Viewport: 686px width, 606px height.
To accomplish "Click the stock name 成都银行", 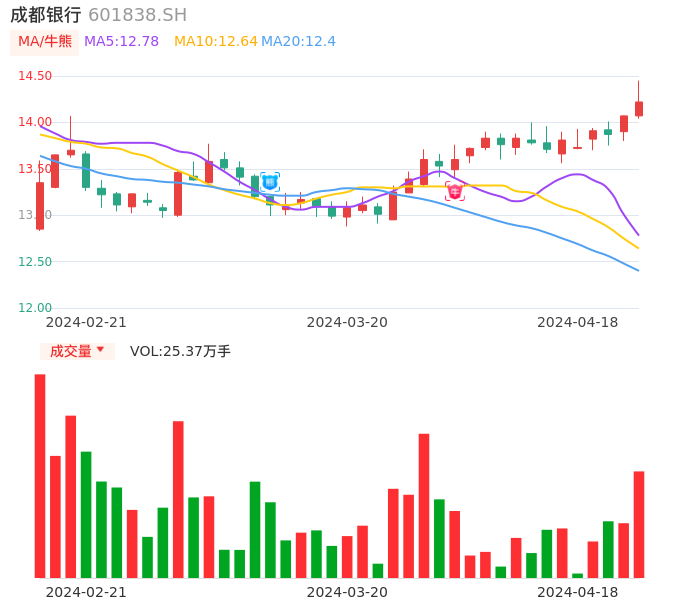I will (46, 15).
